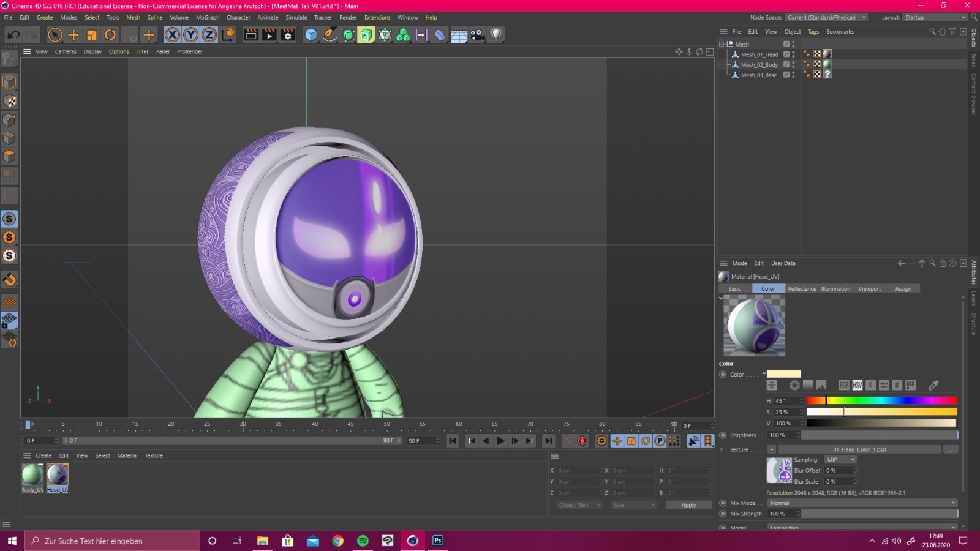Screen dimensions: 980x551
Task: Click the Apply button
Action: pyautogui.click(x=688, y=505)
